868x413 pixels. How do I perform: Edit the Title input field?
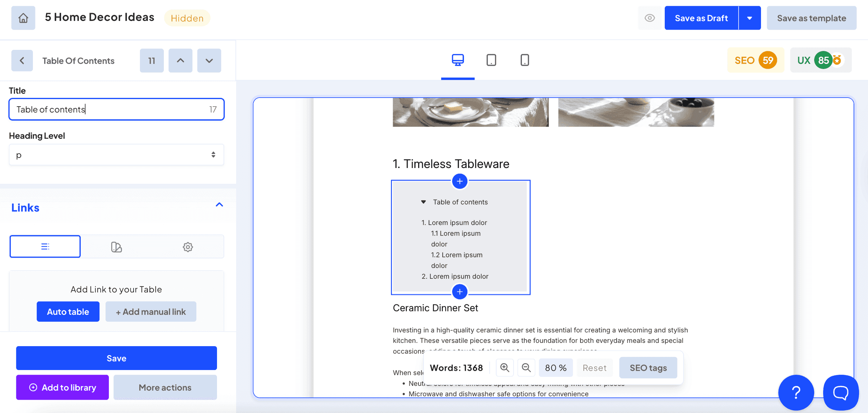pyautogui.click(x=116, y=109)
